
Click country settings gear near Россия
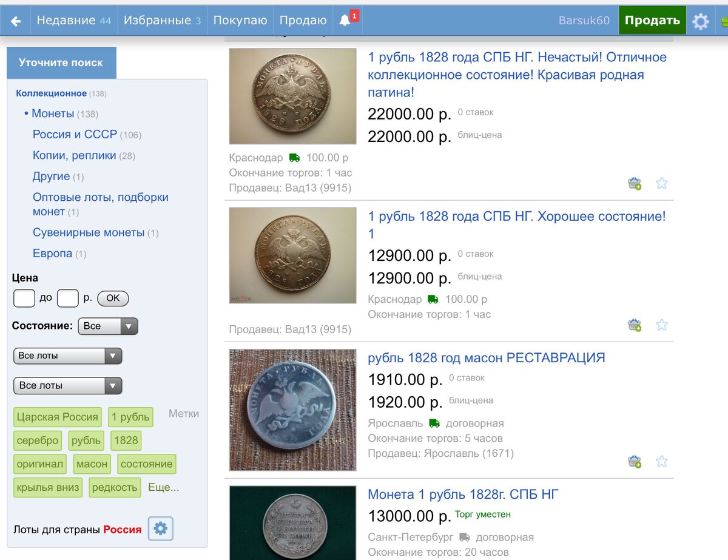[160, 528]
